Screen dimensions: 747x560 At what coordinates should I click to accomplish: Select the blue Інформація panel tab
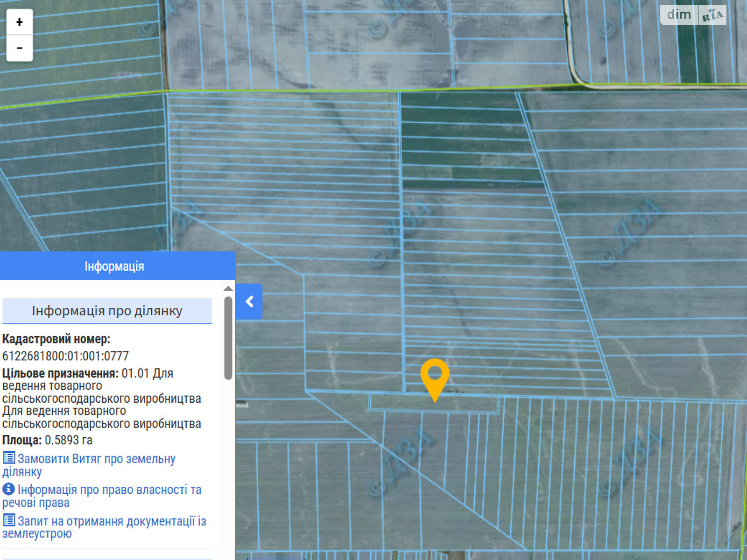click(x=114, y=266)
